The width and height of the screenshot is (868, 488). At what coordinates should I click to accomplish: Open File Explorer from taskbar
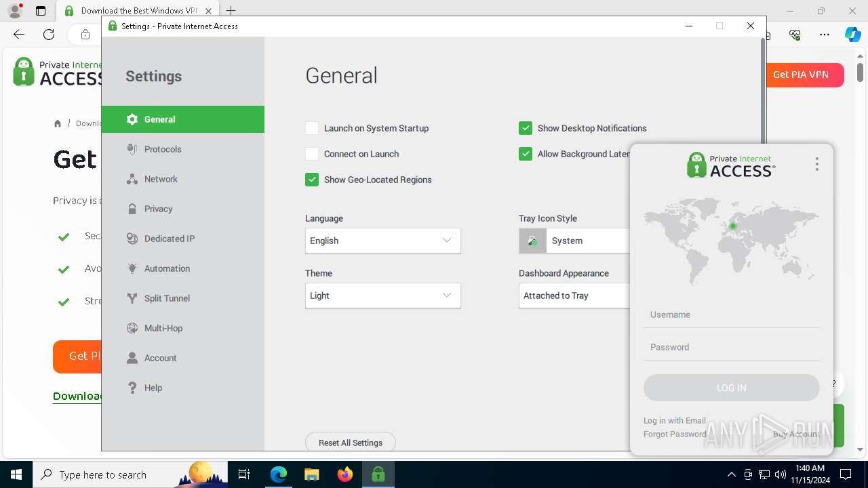312,474
